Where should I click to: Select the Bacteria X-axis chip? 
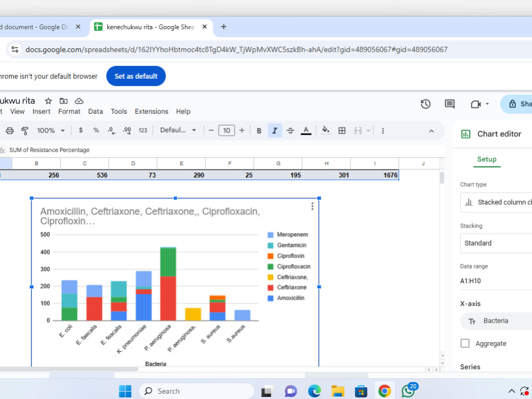click(x=496, y=321)
